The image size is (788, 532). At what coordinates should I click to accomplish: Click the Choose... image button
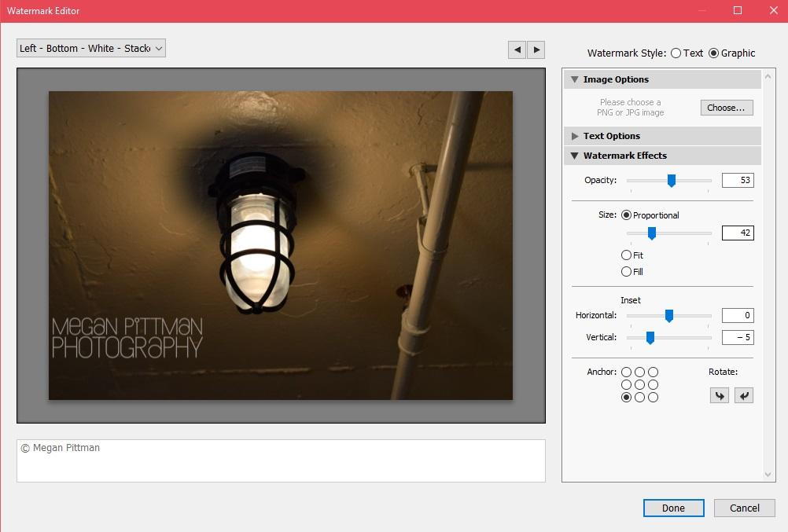727,108
